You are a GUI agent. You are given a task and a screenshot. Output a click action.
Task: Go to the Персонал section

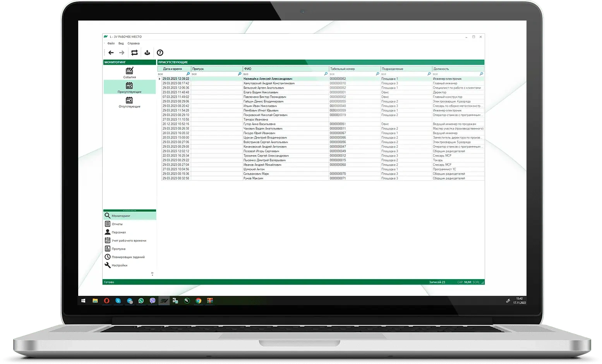(x=118, y=232)
